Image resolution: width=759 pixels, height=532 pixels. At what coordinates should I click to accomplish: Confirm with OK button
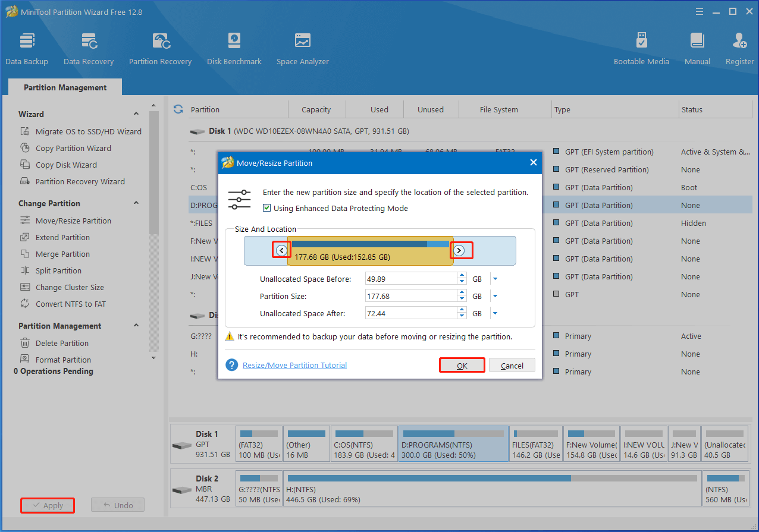pos(462,366)
